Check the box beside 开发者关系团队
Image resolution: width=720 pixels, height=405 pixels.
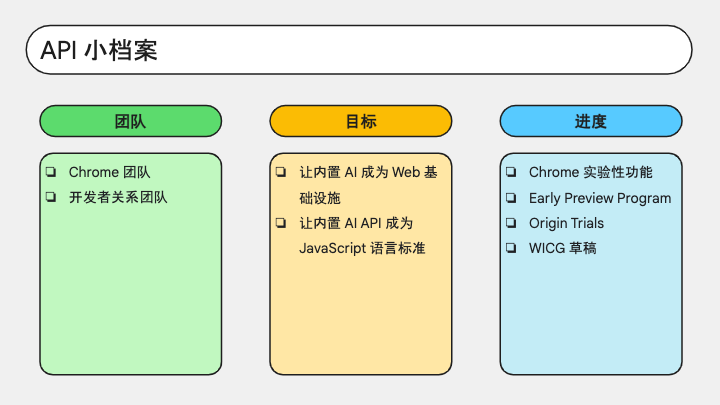[51, 197]
